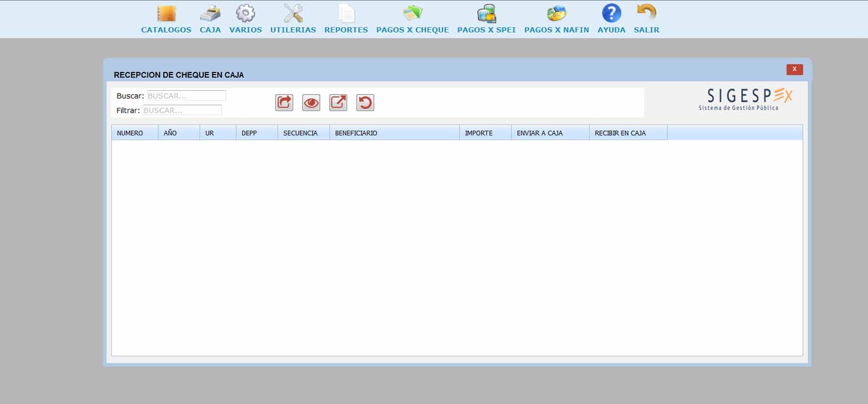Click the PAGOS X CHEQUE menu label
868x404 pixels.
click(x=412, y=30)
